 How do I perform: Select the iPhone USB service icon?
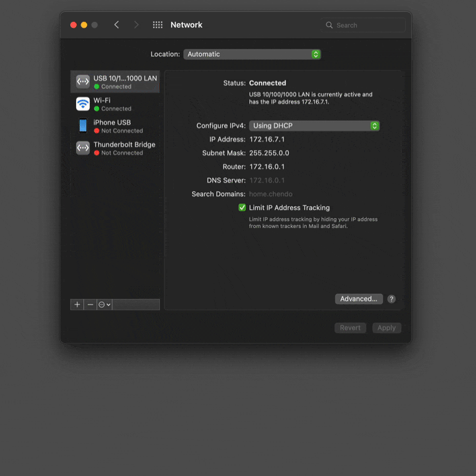[x=83, y=126]
